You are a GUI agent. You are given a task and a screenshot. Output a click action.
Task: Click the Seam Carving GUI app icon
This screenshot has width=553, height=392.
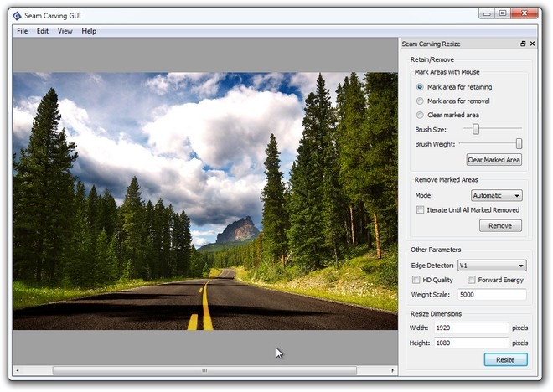(x=17, y=16)
